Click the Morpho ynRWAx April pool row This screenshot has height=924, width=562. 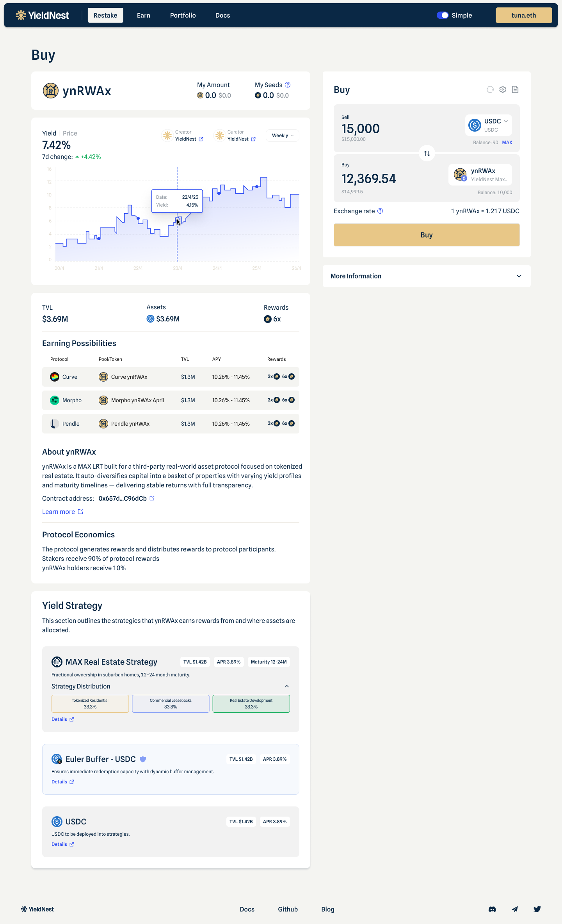[x=171, y=400]
